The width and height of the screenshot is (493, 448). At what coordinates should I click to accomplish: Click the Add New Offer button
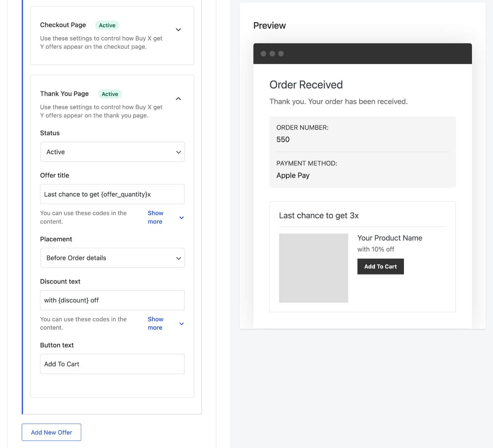click(51, 432)
